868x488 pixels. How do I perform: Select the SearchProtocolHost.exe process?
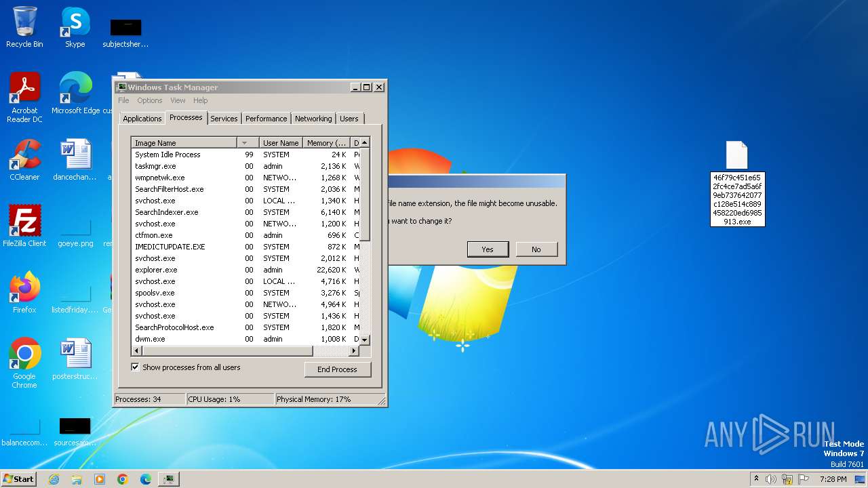pos(245,327)
